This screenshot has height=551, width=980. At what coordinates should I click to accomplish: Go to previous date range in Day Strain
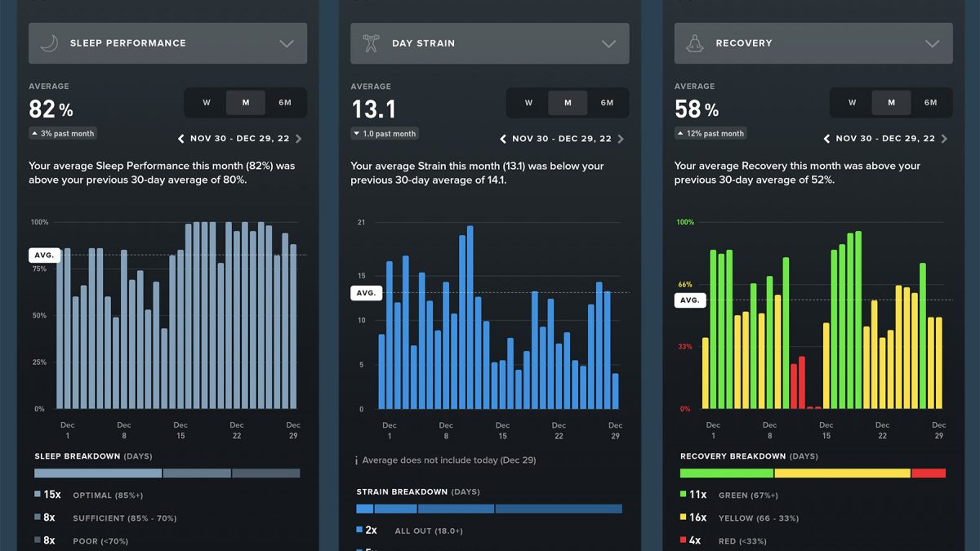504,139
